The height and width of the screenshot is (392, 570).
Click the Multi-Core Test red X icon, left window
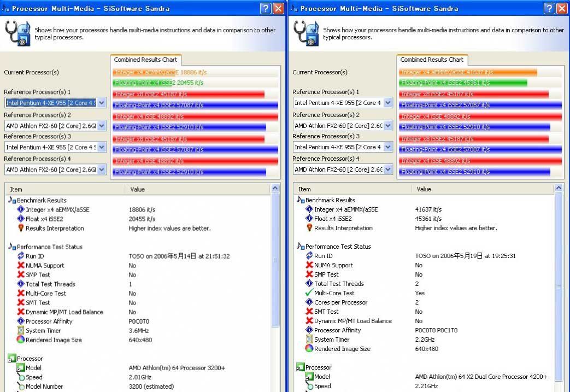[x=21, y=294]
